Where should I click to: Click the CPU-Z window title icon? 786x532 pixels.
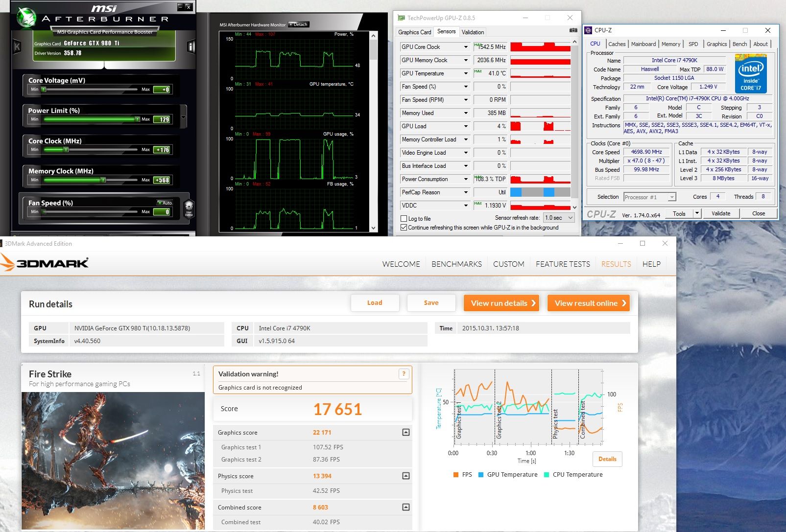click(588, 30)
